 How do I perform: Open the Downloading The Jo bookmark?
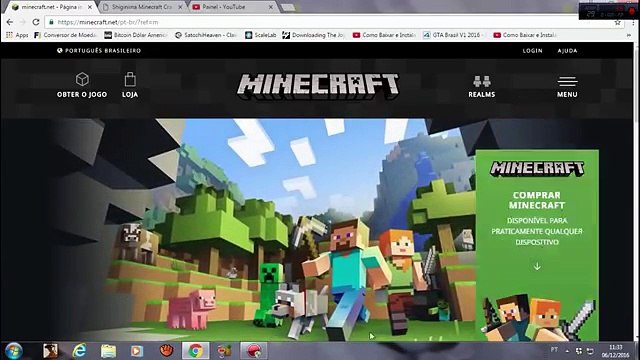314,35
